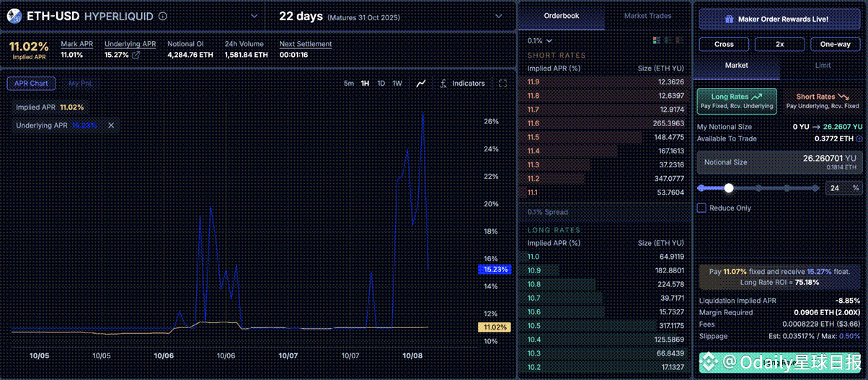Screen dimensions: 868x380
Task: Click the line chart type icon
Action: click(x=421, y=84)
